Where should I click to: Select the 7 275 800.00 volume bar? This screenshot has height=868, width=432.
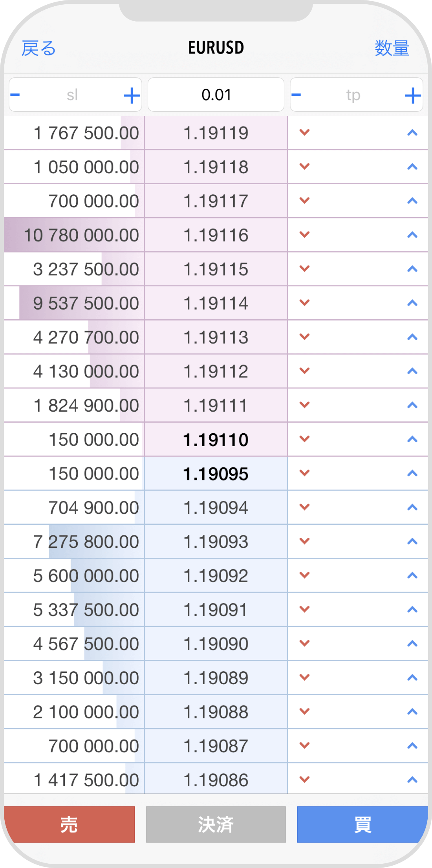(86, 541)
